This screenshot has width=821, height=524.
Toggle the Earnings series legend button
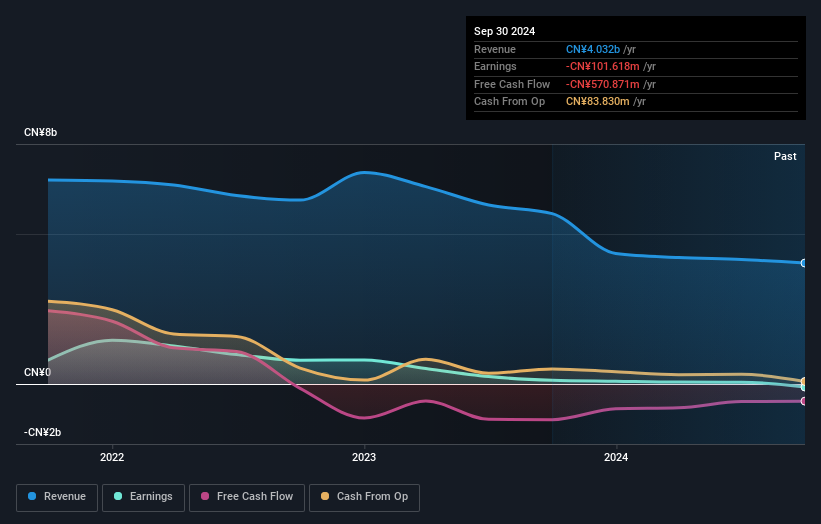pyautogui.click(x=143, y=497)
